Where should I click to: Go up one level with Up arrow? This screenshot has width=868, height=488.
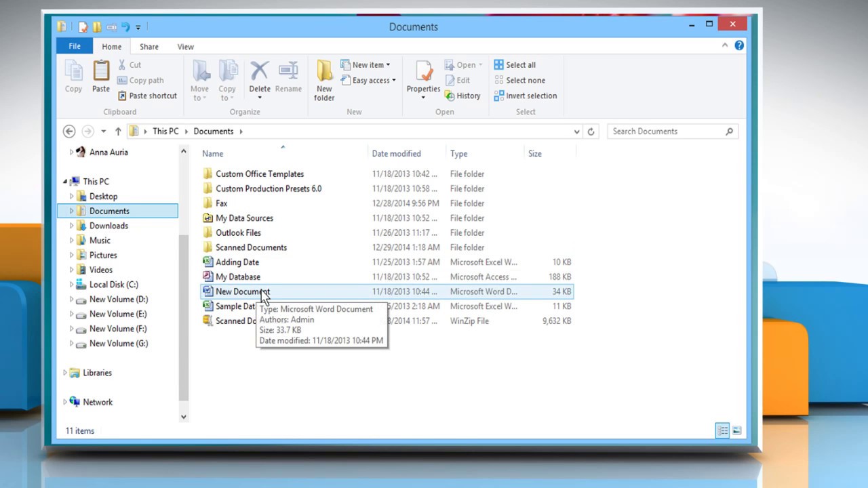pyautogui.click(x=118, y=131)
